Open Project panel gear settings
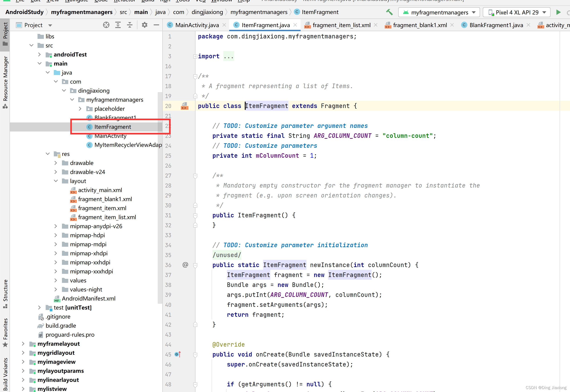This screenshot has height=392, width=570. pyautogui.click(x=144, y=25)
